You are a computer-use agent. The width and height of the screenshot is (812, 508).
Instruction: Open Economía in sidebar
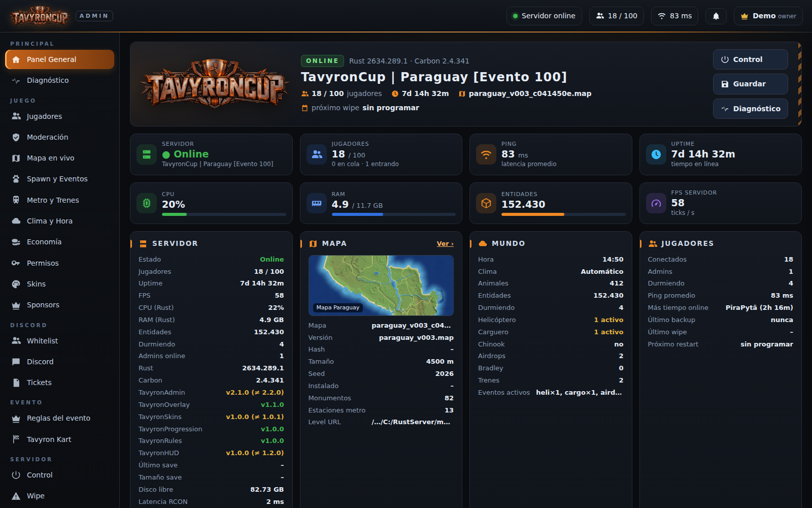pyautogui.click(x=60, y=242)
